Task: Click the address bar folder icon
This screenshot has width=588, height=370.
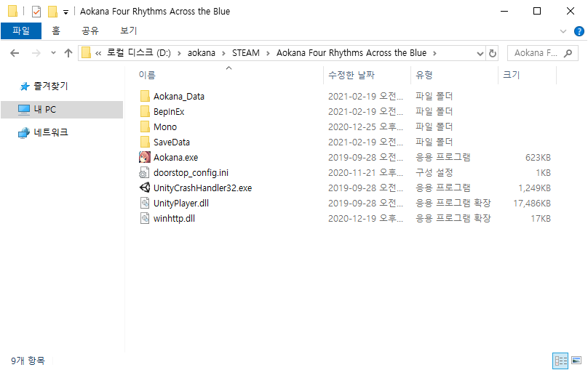Action: (x=87, y=53)
